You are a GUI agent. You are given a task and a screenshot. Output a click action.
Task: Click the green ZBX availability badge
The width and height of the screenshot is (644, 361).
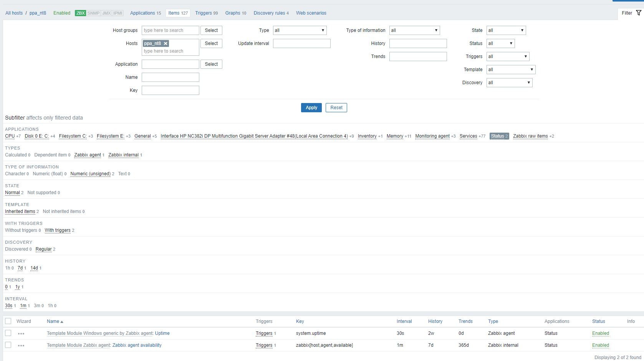80,13
